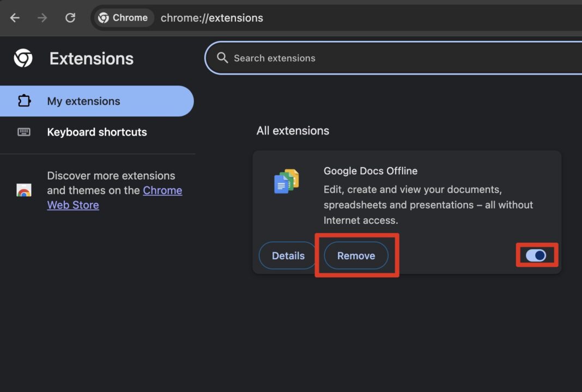Click the forward navigation arrow
The image size is (582, 392).
point(42,17)
